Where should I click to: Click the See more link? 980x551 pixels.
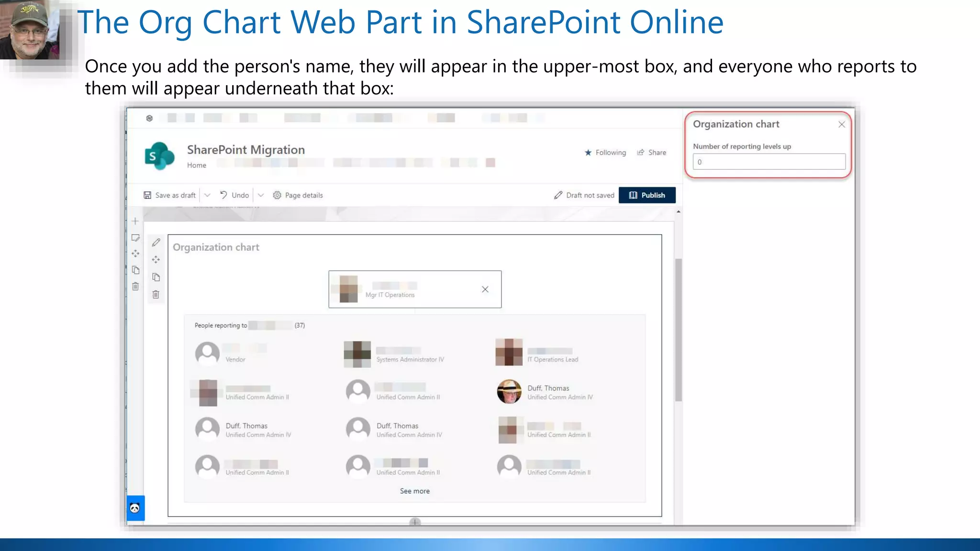tap(415, 491)
